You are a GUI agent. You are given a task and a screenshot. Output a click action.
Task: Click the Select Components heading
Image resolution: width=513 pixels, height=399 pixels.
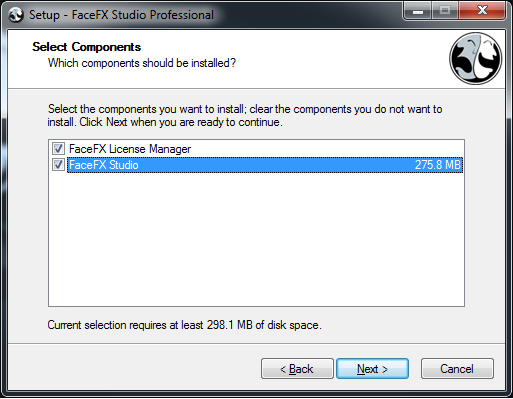point(87,47)
